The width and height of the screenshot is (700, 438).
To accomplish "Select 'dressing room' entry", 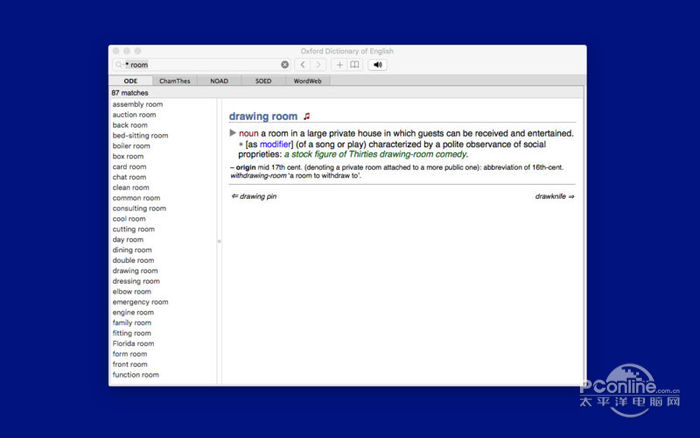I will click(x=136, y=281).
